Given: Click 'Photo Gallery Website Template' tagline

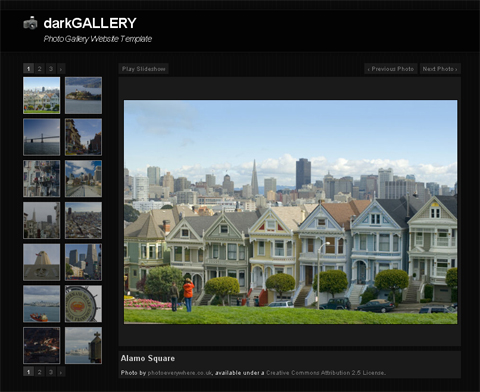Looking at the screenshot, I should coord(98,39).
